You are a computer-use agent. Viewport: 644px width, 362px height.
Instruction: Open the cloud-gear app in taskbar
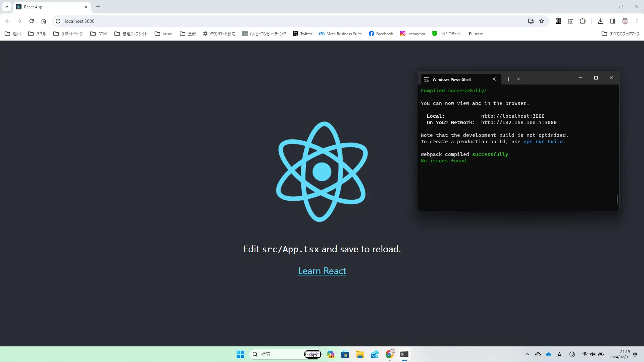pos(375,354)
